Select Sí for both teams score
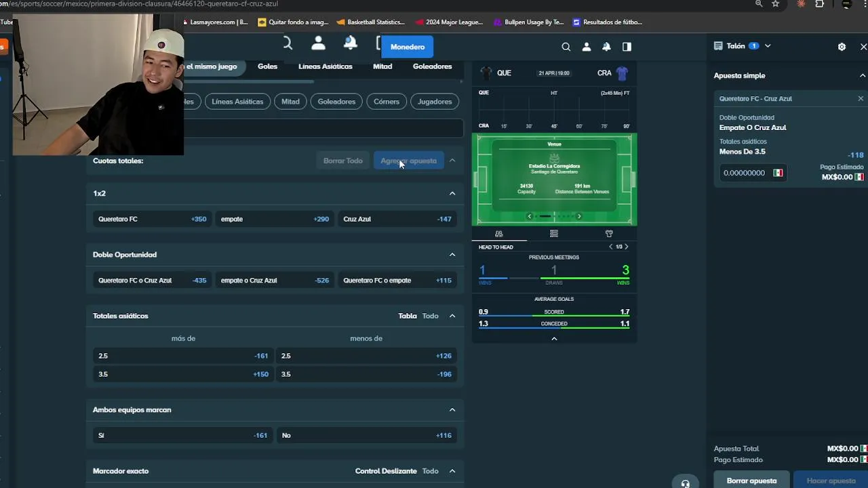This screenshot has width=868, height=488. [183, 435]
